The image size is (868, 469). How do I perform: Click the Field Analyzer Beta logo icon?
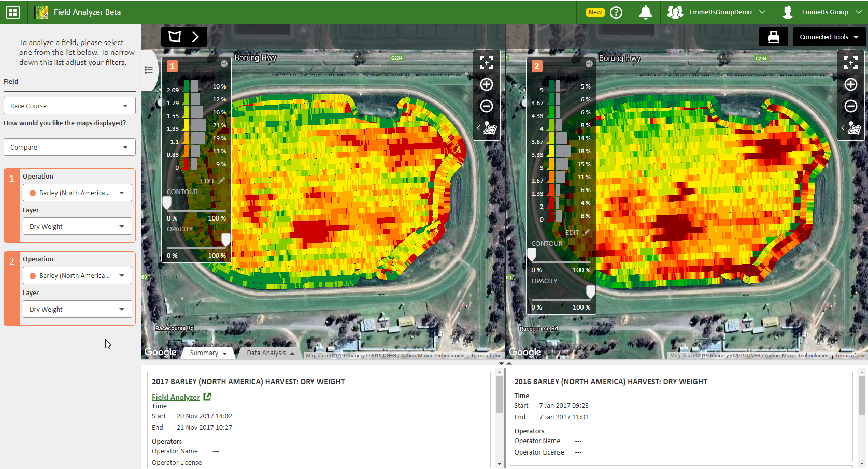click(x=41, y=12)
